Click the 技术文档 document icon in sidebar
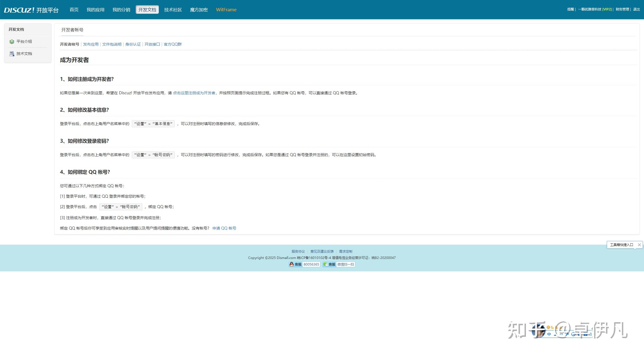Image resolution: width=644 pixels, height=356 pixels. click(12, 54)
